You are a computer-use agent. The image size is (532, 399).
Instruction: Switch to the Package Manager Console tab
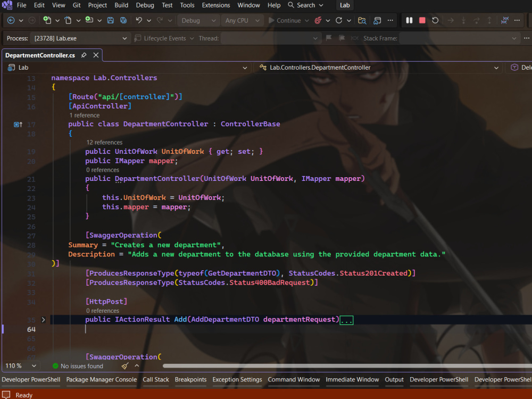102,380
